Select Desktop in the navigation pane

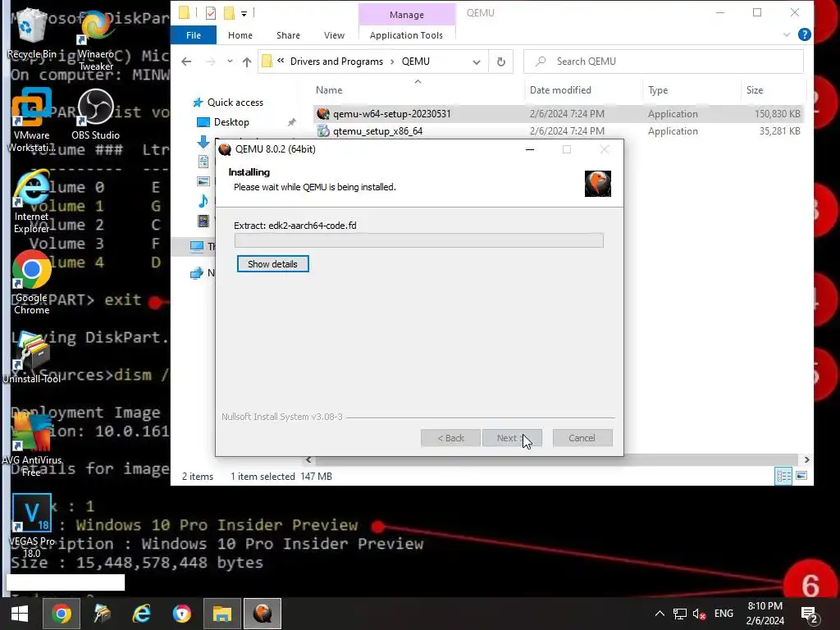point(231,122)
